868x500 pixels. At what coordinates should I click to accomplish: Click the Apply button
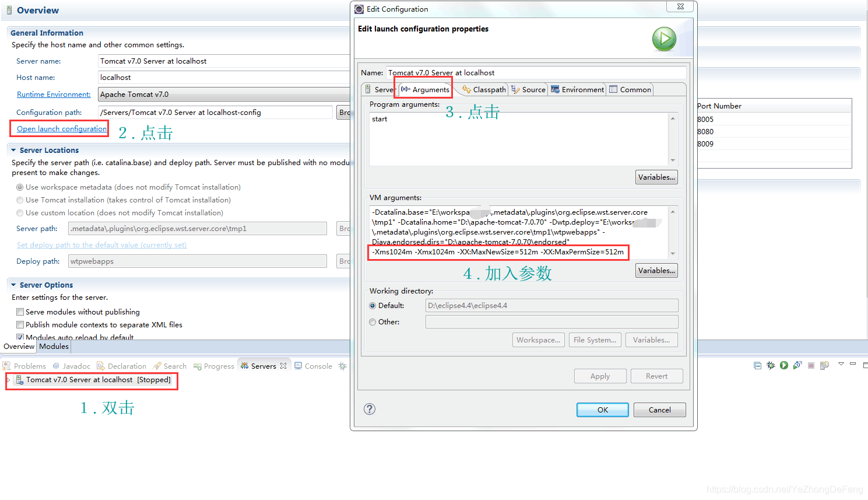pyautogui.click(x=600, y=376)
